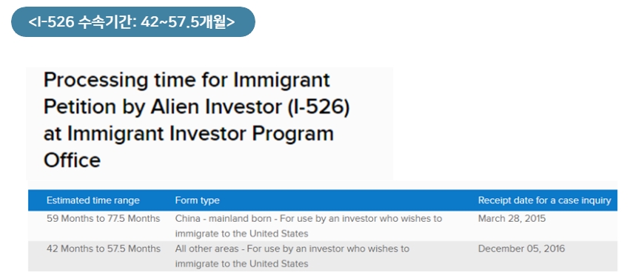This screenshot has width=644, height=278.
Task: Click the word Office in the heading
Action: click(72, 160)
